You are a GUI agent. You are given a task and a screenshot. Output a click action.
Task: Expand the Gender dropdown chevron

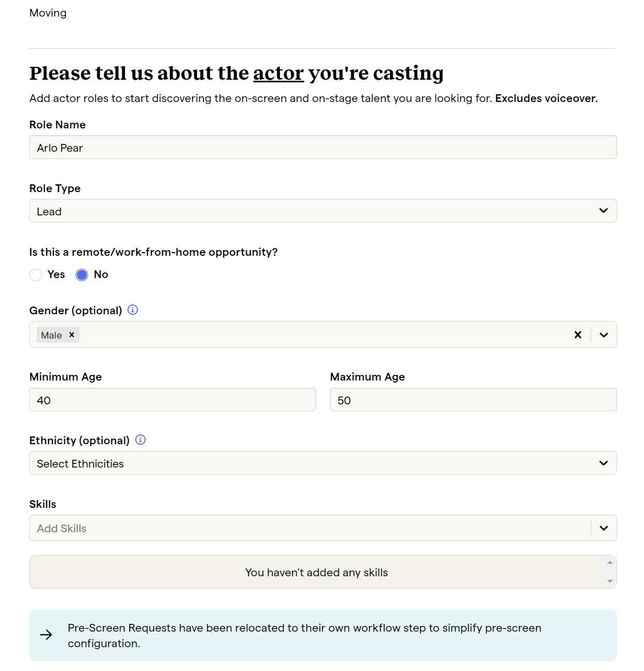604,334
